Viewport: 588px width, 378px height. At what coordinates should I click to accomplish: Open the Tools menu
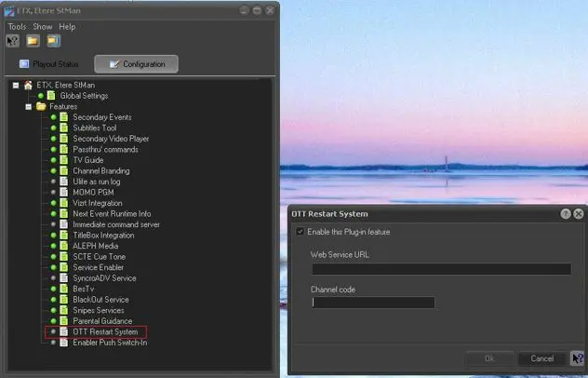pos(17,26)
